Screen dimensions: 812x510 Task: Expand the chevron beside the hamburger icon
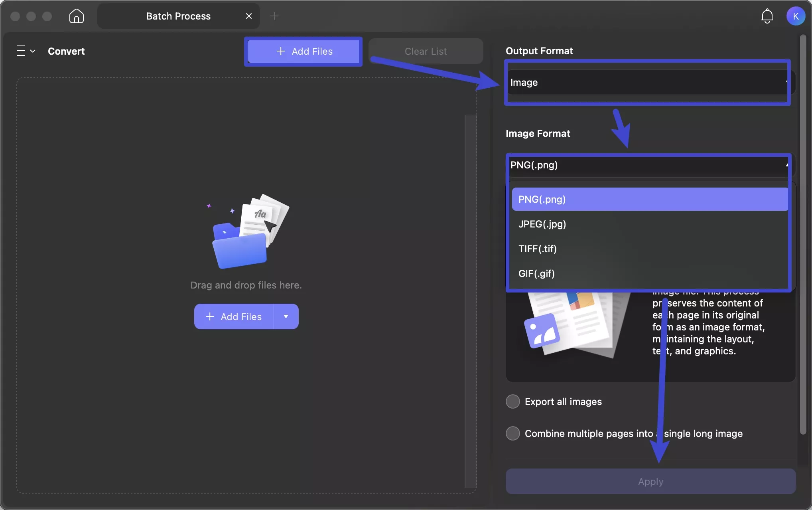[34, 51]
